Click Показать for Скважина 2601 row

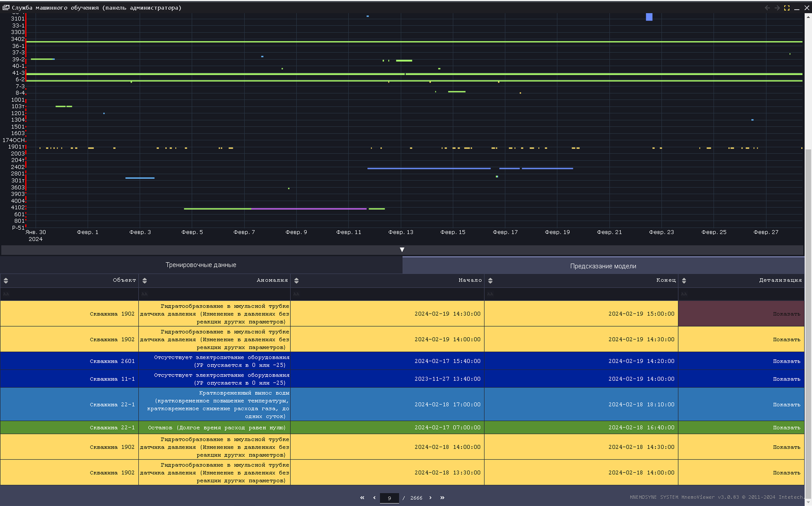[786, 361]
